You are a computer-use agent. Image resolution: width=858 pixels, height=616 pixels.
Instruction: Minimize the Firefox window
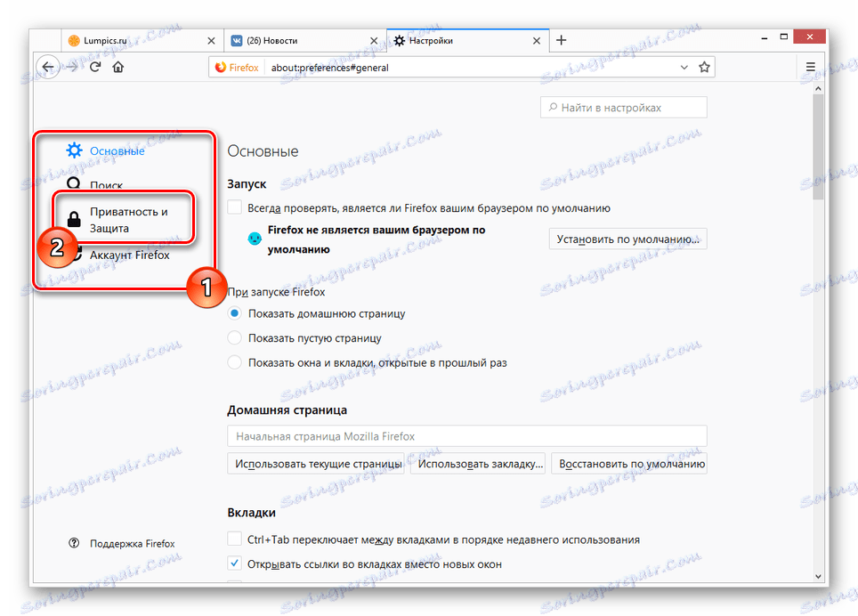pos(764,37)
